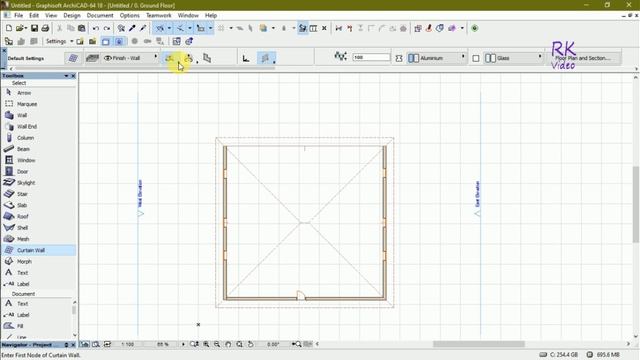The image size is (640, 360).
Task: Open the Aluminum frame material dropdown
Action: click(437, 58)
